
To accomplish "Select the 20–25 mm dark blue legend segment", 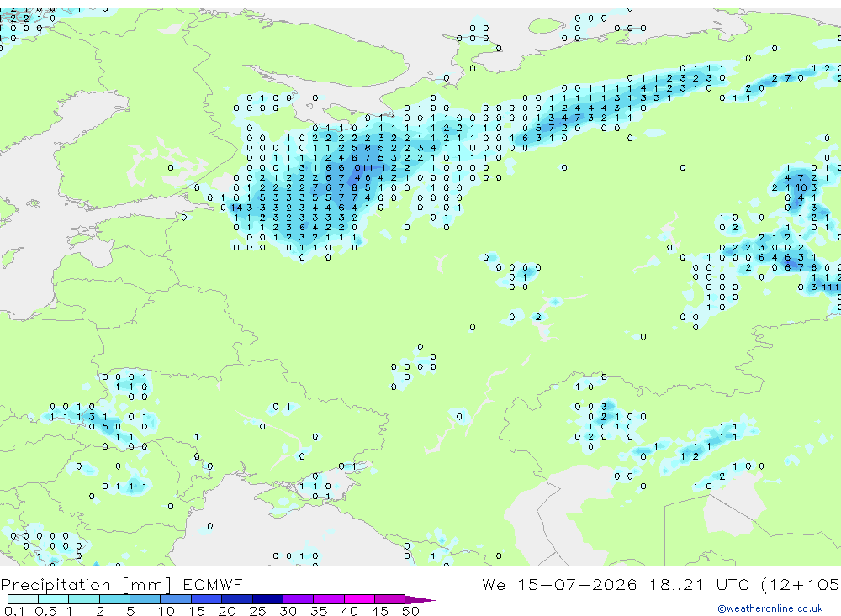I will point(236,599).
